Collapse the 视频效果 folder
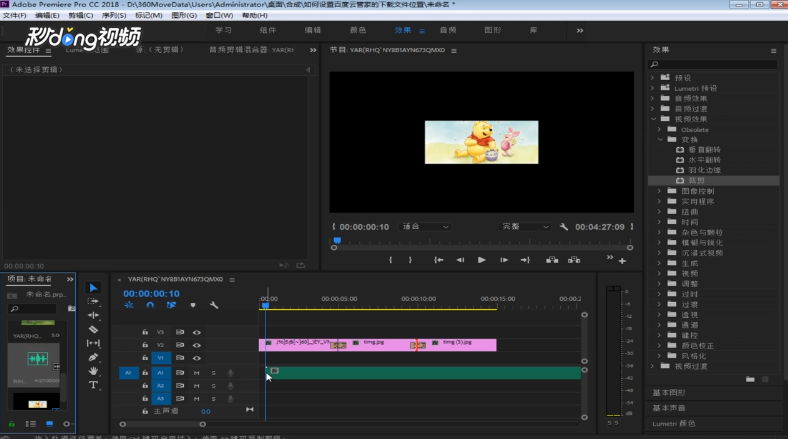This screenshot has height=439, width=788. click(x=653, y=119)
